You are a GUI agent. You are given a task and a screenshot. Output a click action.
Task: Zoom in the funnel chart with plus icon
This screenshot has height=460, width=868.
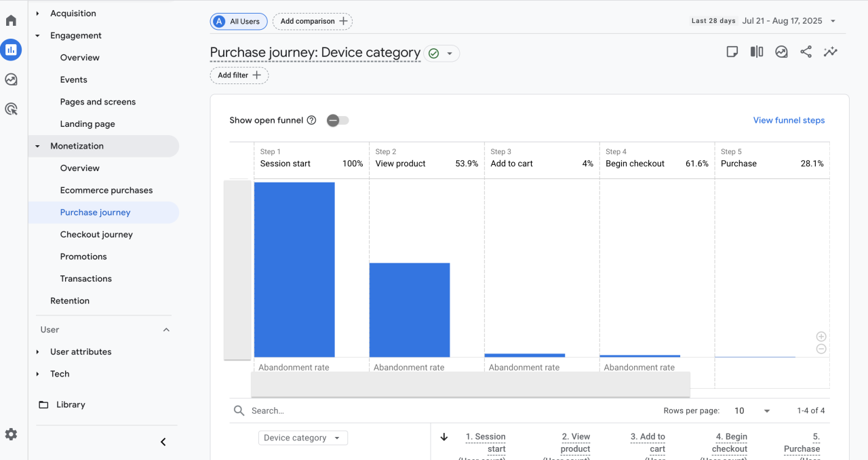[x=821, y=337]
